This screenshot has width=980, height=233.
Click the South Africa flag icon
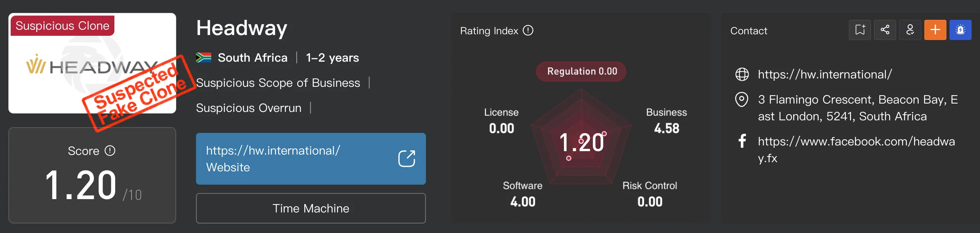204,57
